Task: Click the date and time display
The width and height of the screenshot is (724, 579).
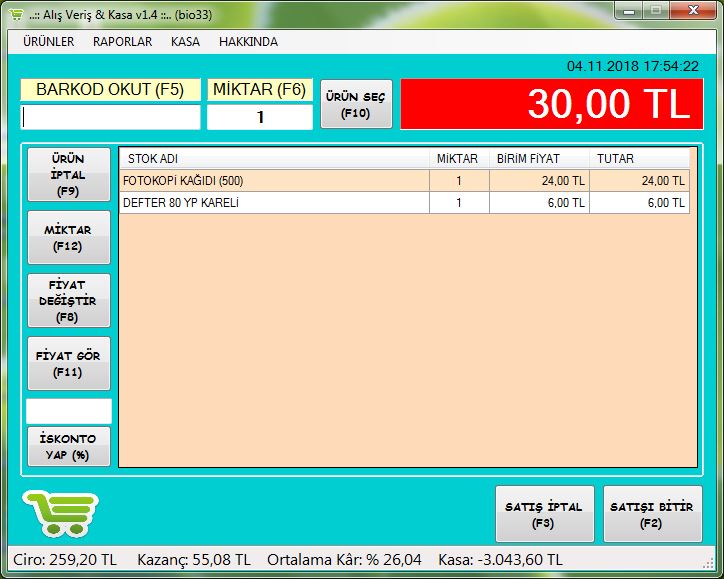Action: click(x=633, y=66)
